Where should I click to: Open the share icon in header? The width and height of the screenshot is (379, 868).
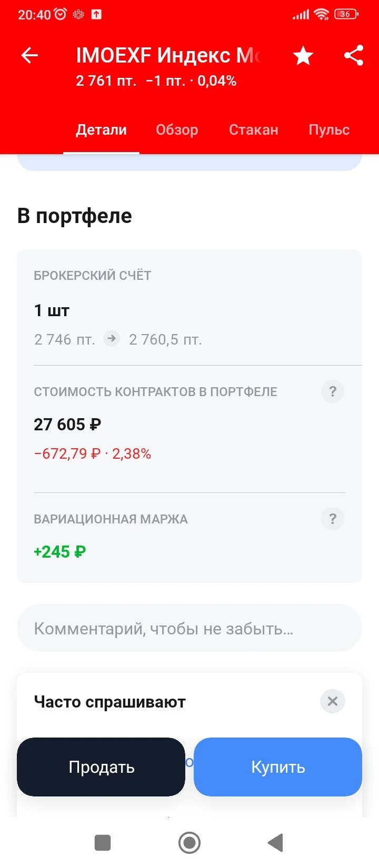(354, 55)
